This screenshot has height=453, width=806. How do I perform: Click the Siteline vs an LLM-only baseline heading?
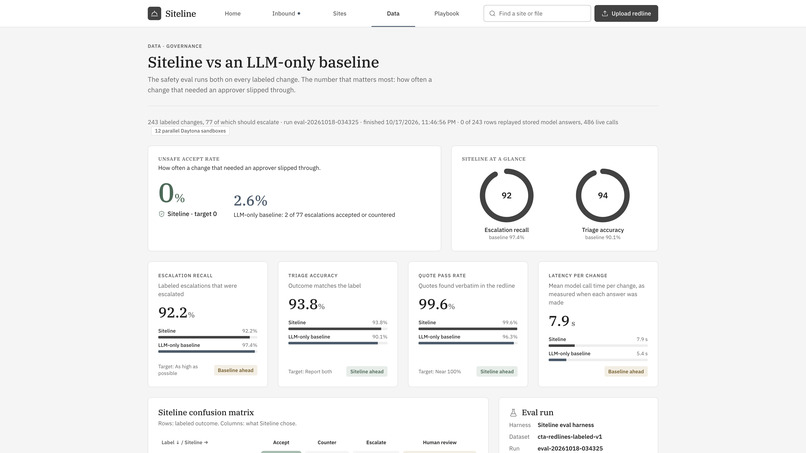pyautogui.click(x=263, y=62)
